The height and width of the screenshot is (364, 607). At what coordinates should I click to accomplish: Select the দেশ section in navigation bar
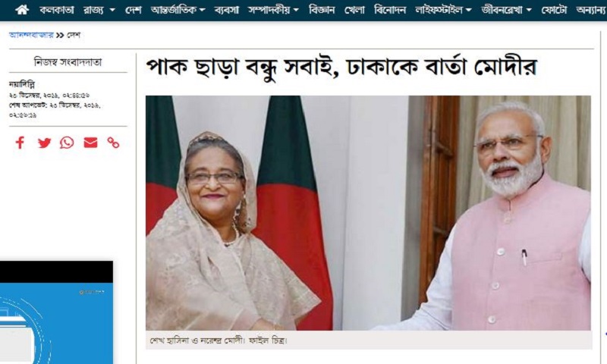coord(134,10)
